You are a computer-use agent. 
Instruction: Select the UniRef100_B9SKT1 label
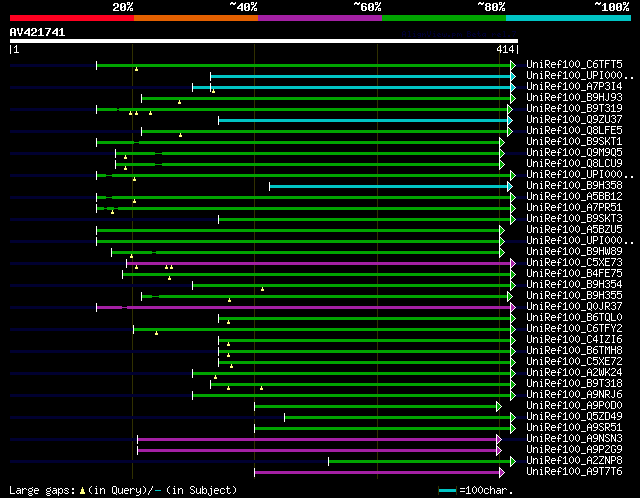click(574, 142)
